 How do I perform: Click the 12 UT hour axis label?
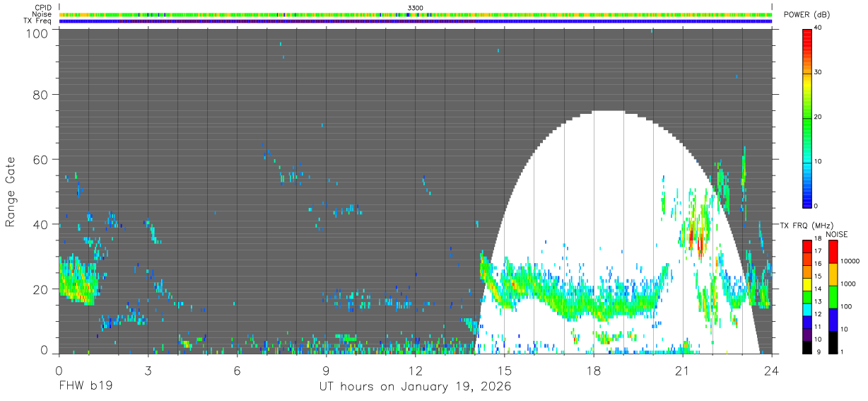tap(416, 370)
